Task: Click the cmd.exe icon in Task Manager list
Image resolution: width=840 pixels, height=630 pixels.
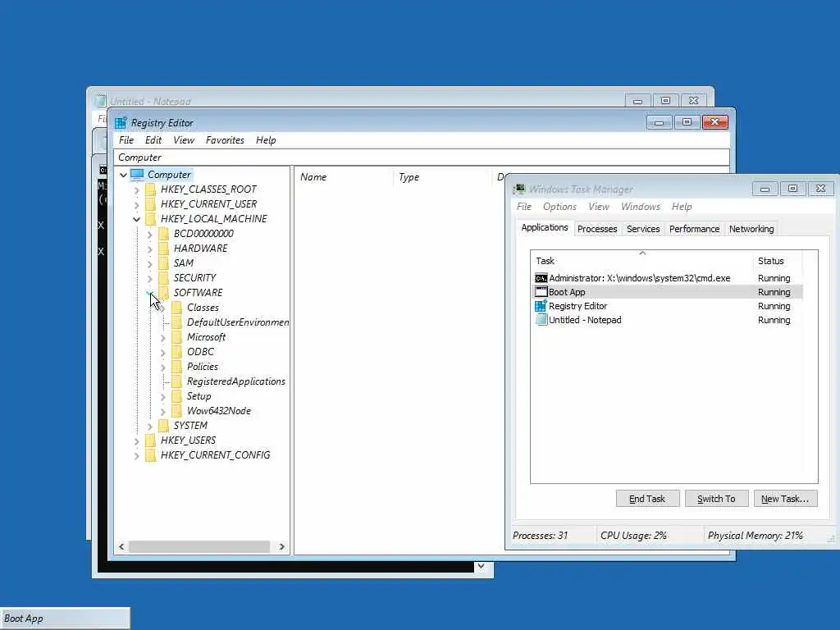Action: 541,278
